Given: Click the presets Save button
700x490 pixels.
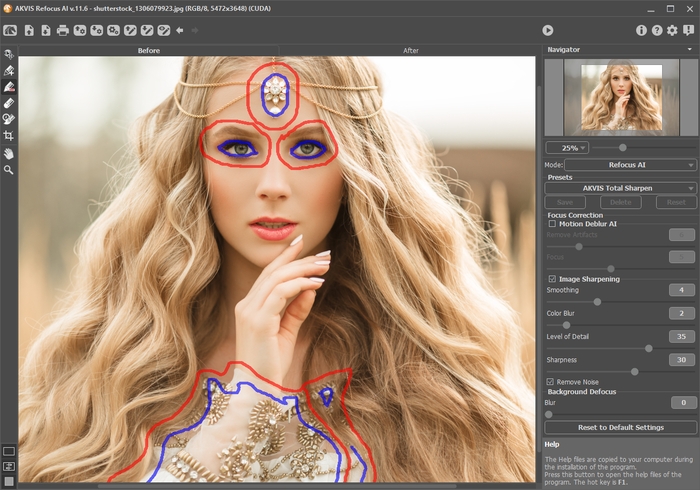Looking at the screenshot, I should (x=565, y=202).
